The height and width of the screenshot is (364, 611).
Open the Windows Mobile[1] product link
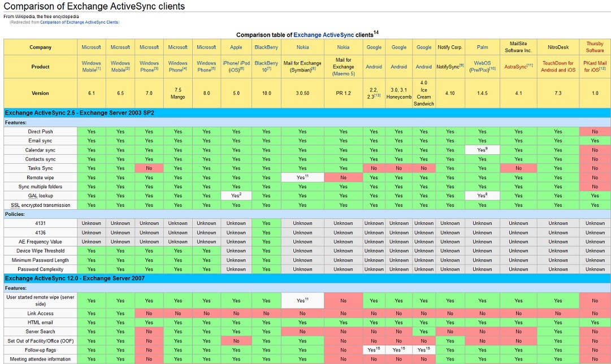pyautogui.click(x=91, y=66)
